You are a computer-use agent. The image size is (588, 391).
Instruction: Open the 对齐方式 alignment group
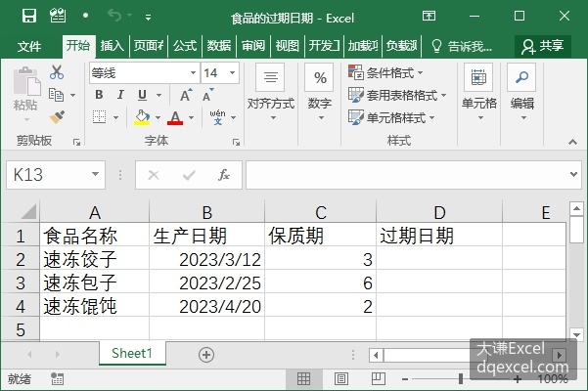click(271, 92)
